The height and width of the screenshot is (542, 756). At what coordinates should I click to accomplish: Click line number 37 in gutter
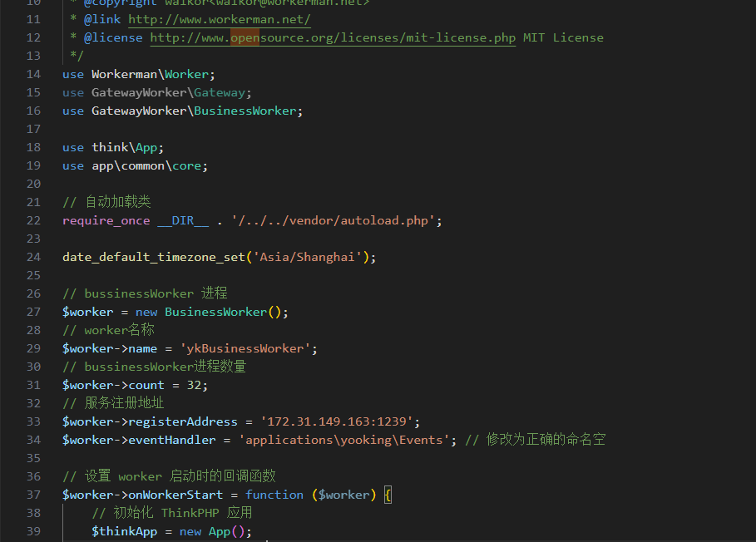tap(33, 495)
